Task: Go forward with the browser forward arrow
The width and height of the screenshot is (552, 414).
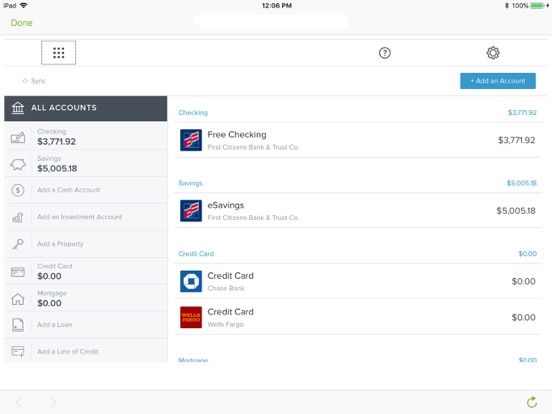Action: 53,402
